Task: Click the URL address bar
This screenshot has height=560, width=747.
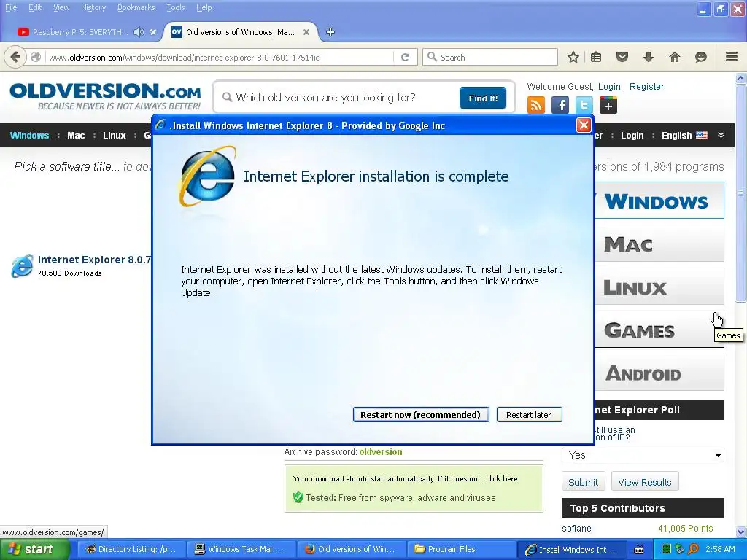Action: [x=219, y=57]
